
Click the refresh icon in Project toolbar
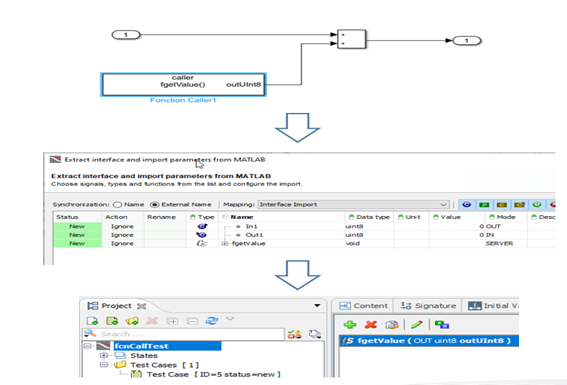click(x=212, y=321)
